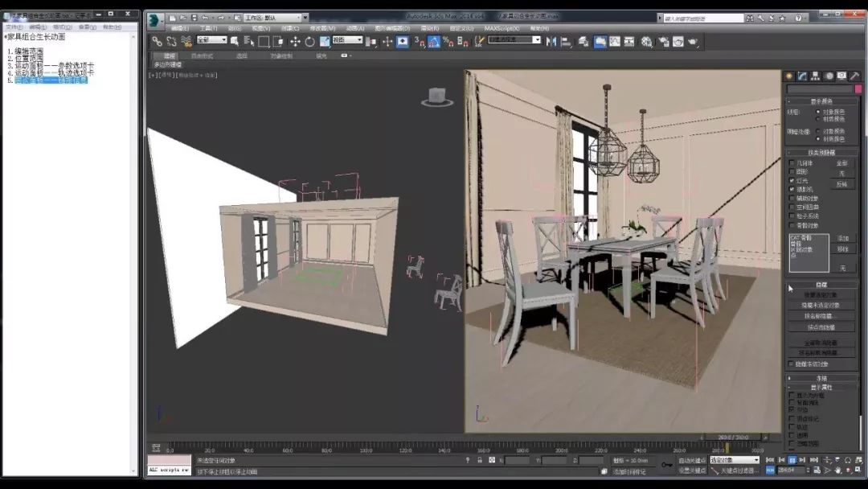Click the 自动关键点 auto key button
Screen dimensions: 868x489
[692, 460]
